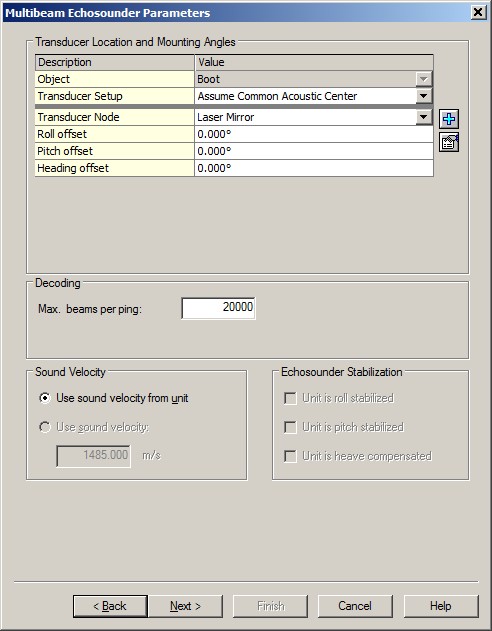Click the Max beams per ping field
492x631 pixels.
pos(218,308)
